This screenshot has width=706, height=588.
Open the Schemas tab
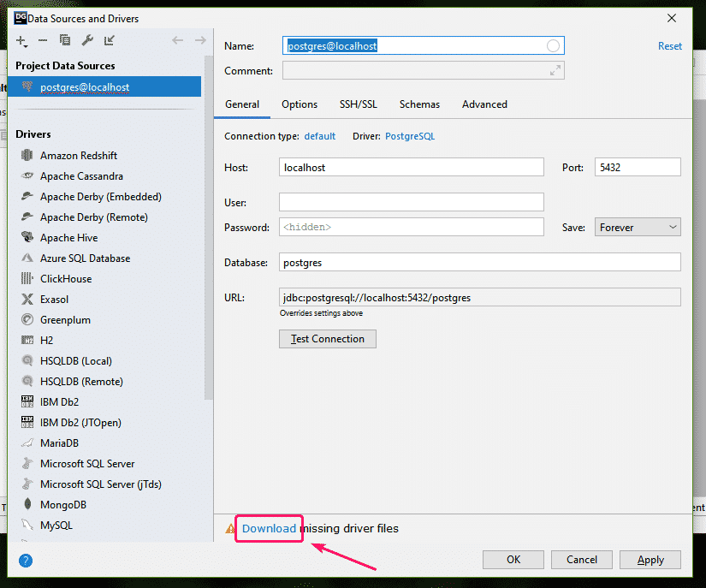(x=418, y=104)
